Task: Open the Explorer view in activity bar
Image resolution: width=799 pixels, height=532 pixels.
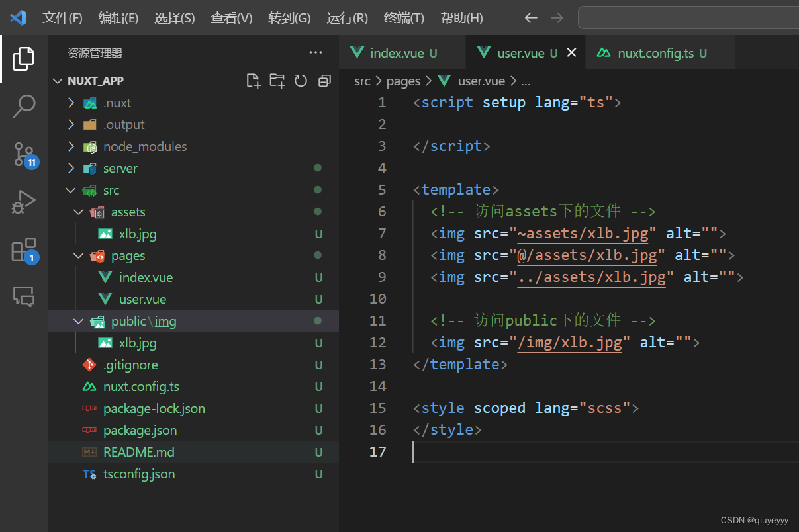Action: tap(23, 59)
